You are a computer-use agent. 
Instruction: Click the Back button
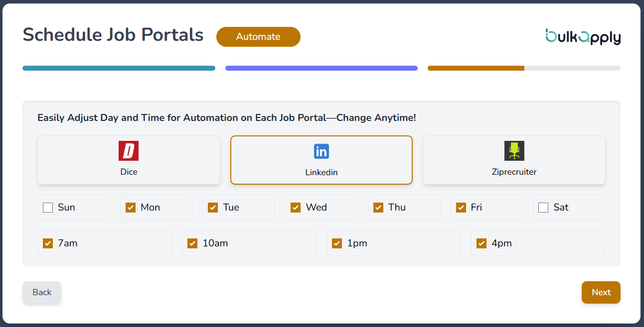tap(42, 292)
